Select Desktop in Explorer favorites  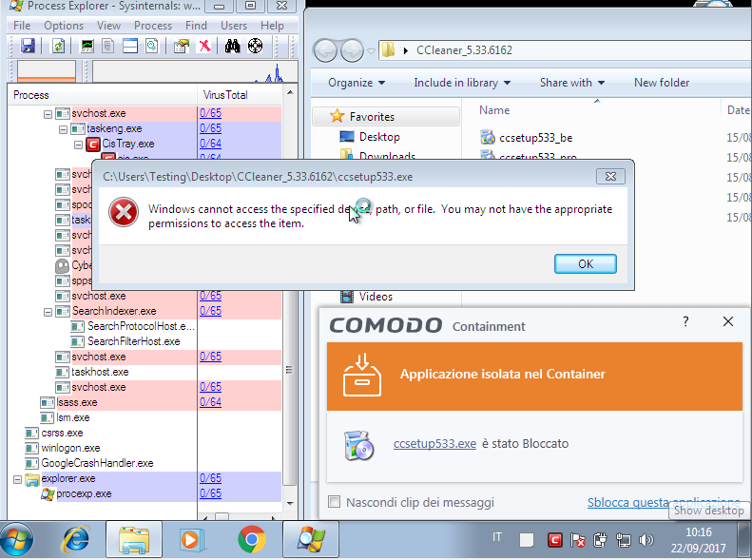point(379,137)
